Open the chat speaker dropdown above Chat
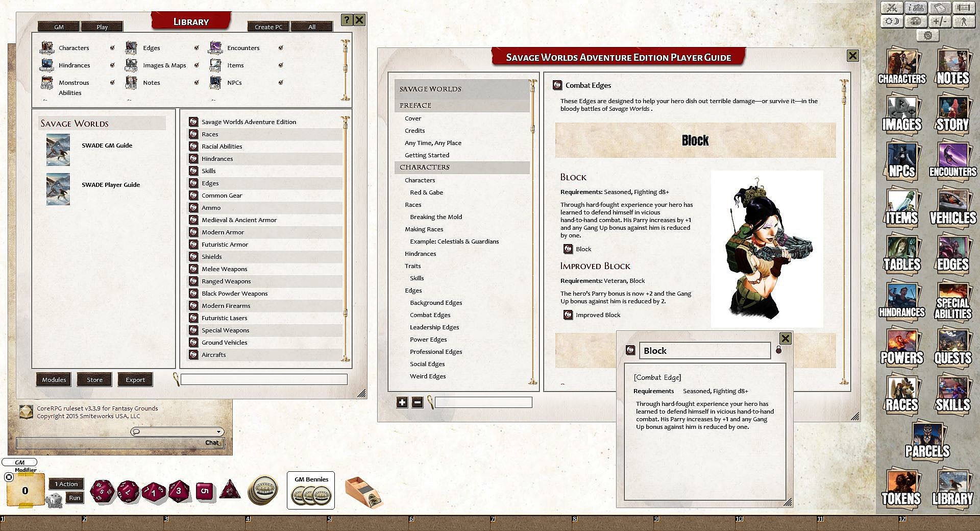980x531 pixels. 177,431
